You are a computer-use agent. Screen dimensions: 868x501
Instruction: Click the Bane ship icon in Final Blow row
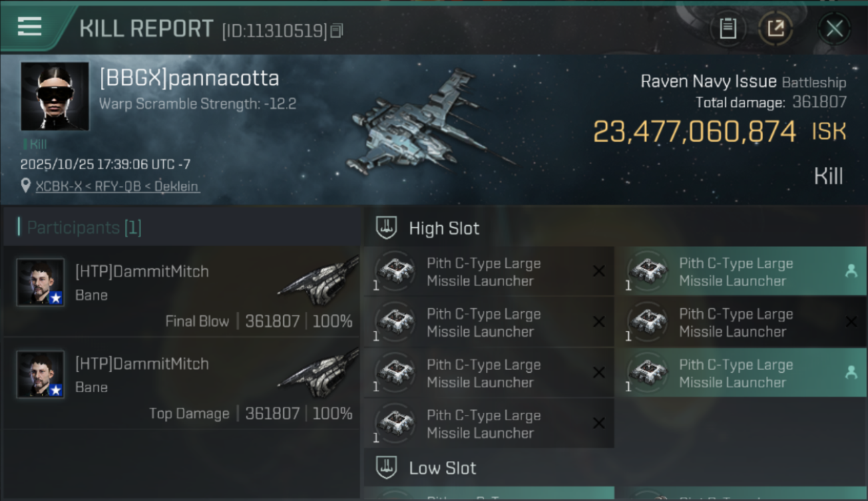pos(319,279)
